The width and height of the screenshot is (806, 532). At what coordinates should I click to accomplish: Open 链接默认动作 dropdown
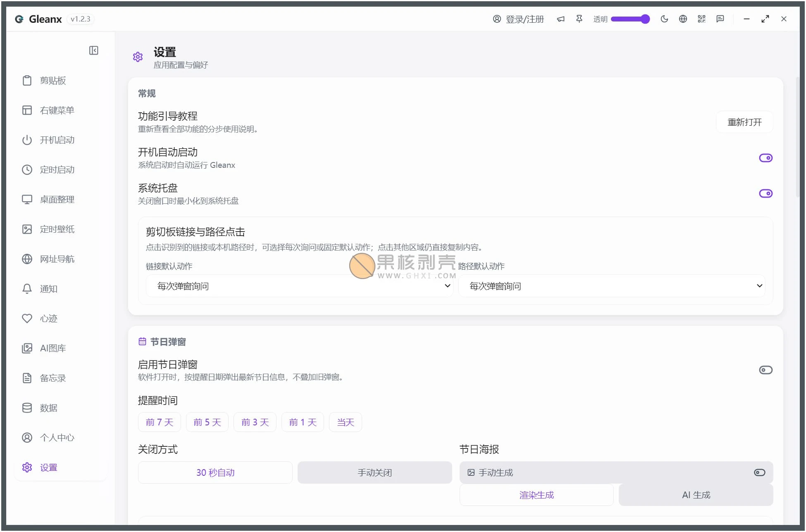[x=299, y=286]
